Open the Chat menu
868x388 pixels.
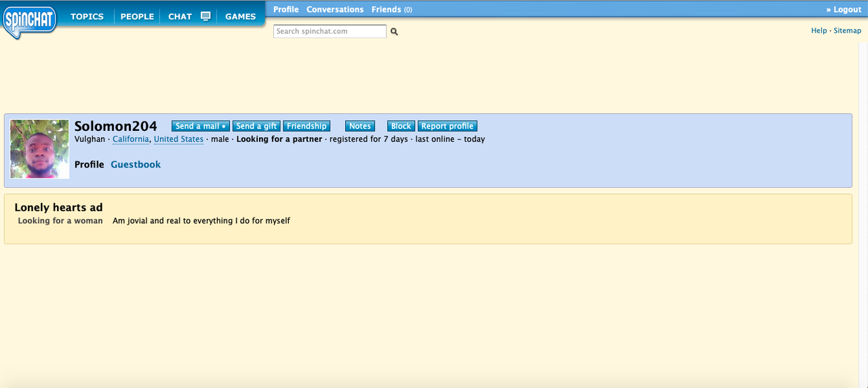pyautogui.click(x=180, y=16)
